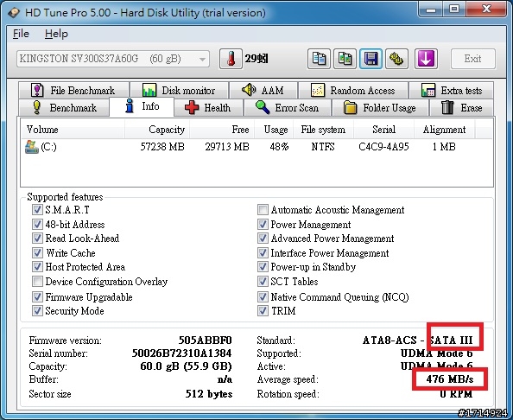The height and width of the screenshot is (420, 513).
Task: Click the 29713 MB free cell
Action: [x=227, y=147]
